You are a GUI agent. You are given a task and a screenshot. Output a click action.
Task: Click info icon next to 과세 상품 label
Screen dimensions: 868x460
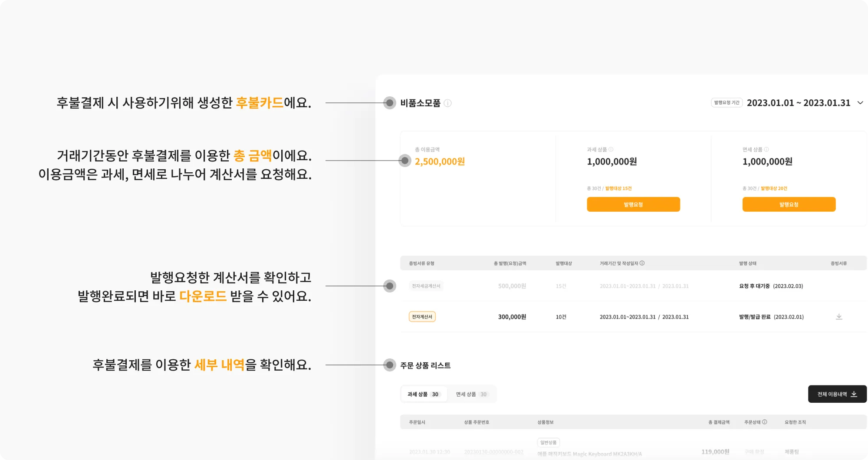[611, 149]
